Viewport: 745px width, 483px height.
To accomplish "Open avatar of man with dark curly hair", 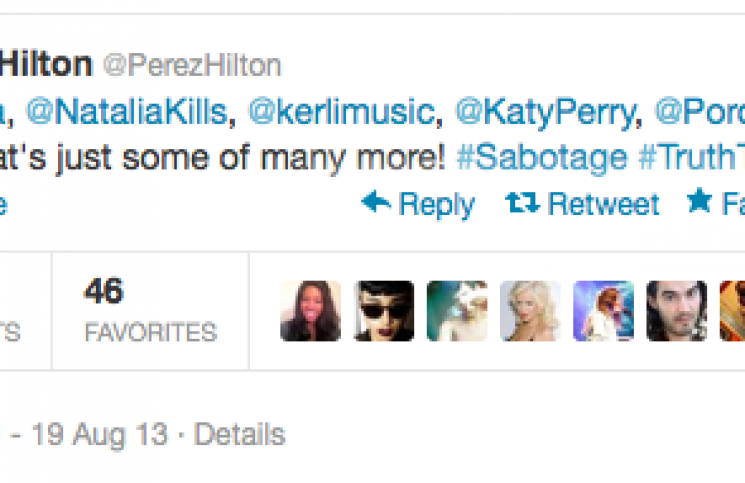I will [677, 311].
